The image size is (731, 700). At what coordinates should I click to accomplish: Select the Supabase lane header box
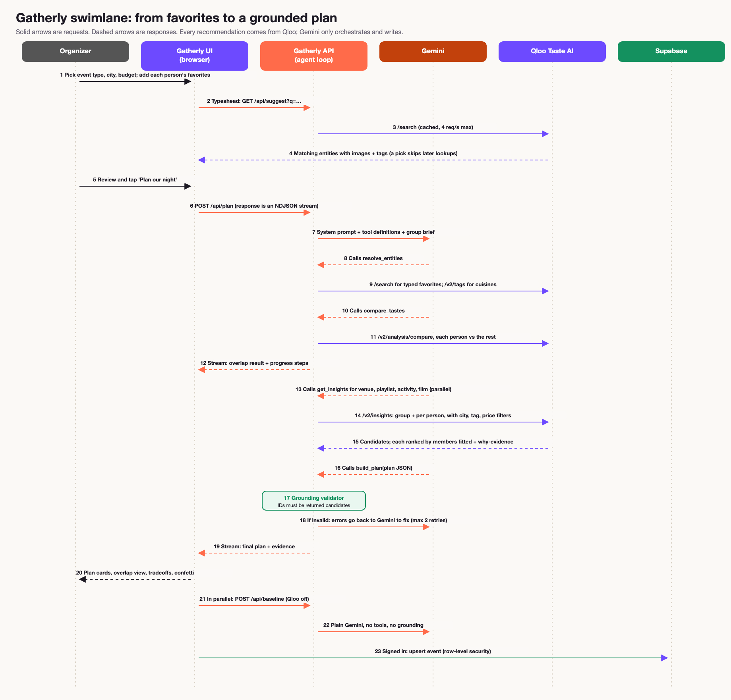coord(671,52)
